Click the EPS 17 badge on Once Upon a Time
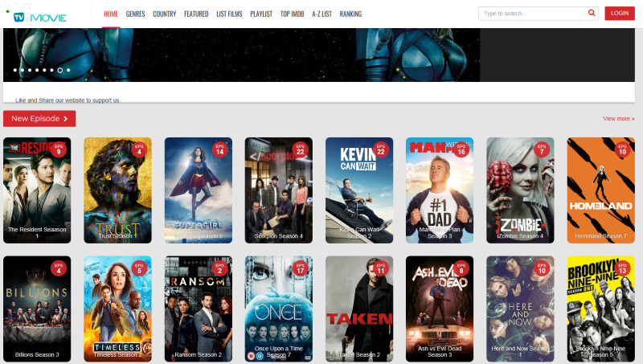 pyautogui.click(x=300, y=268)
